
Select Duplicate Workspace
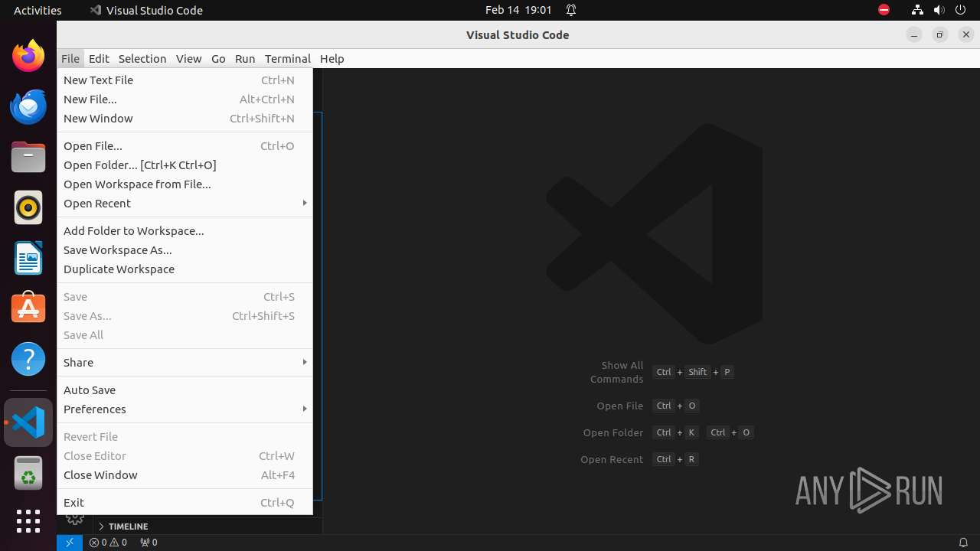pos(185,269)
